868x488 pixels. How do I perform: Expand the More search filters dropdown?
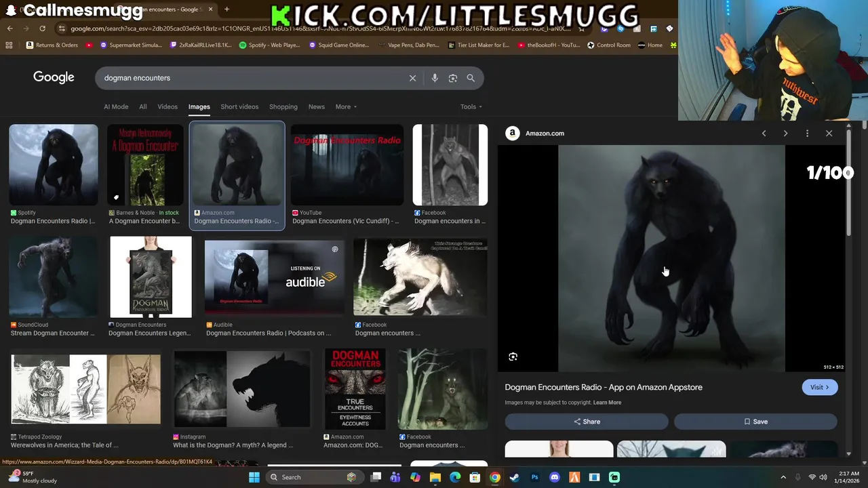tap(346, 106)
